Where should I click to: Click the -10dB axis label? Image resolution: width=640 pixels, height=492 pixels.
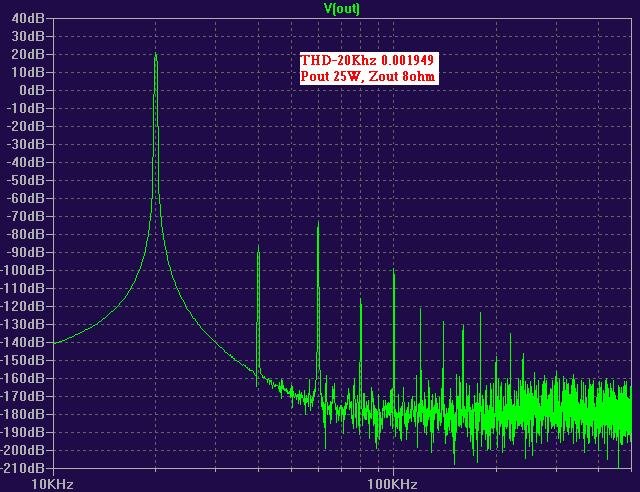[x=26, y=108]
